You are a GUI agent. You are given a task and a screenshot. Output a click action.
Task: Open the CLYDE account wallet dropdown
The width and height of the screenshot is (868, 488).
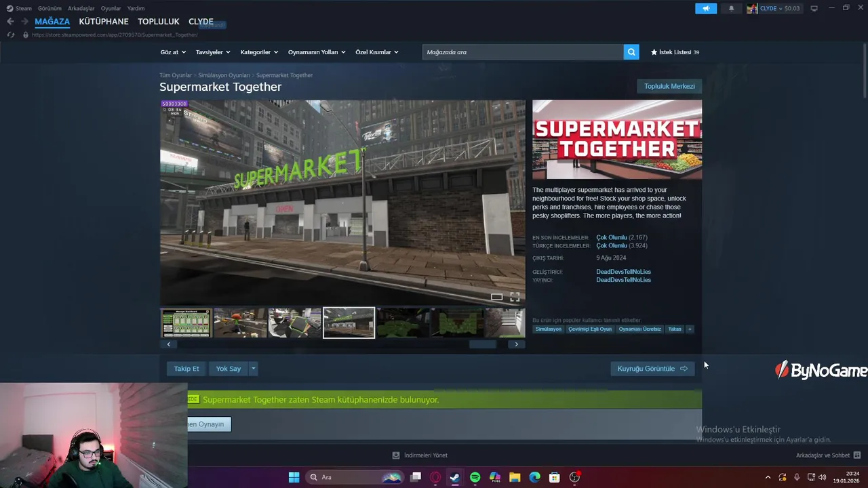(780, 8)
